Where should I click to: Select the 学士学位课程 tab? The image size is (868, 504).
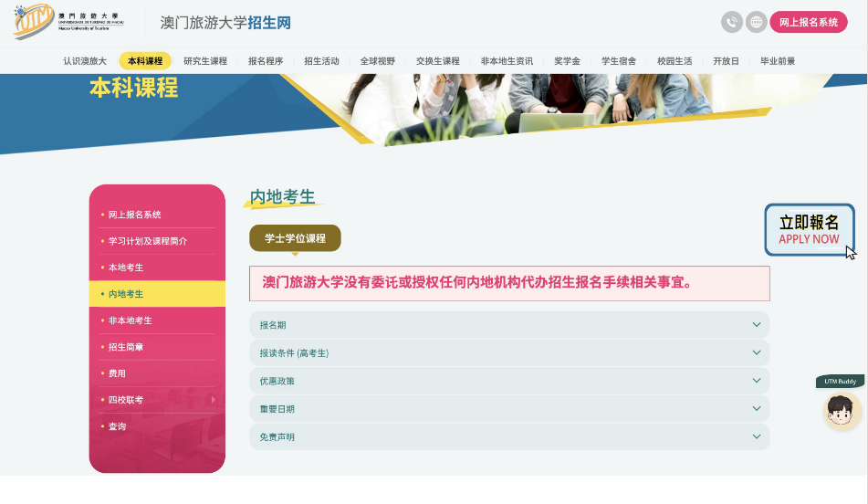[295, 238]
